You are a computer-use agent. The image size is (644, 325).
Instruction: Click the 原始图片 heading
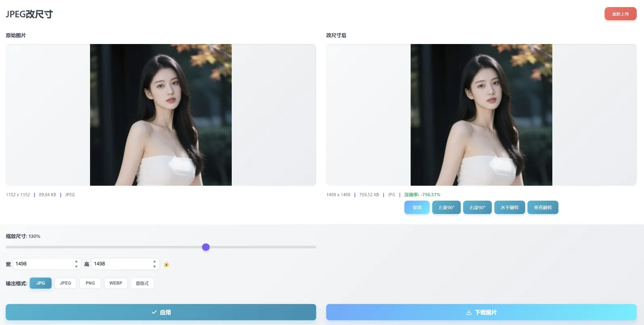(16, 36)
